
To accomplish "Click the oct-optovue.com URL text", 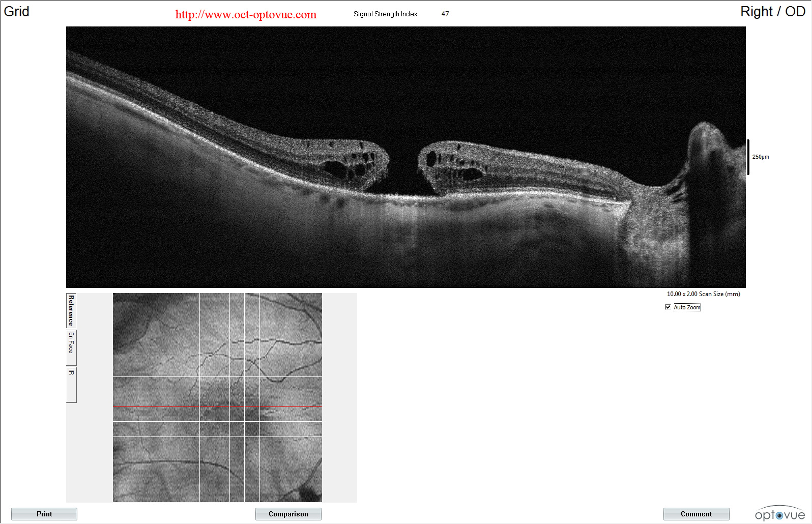I will click(246, 14).
